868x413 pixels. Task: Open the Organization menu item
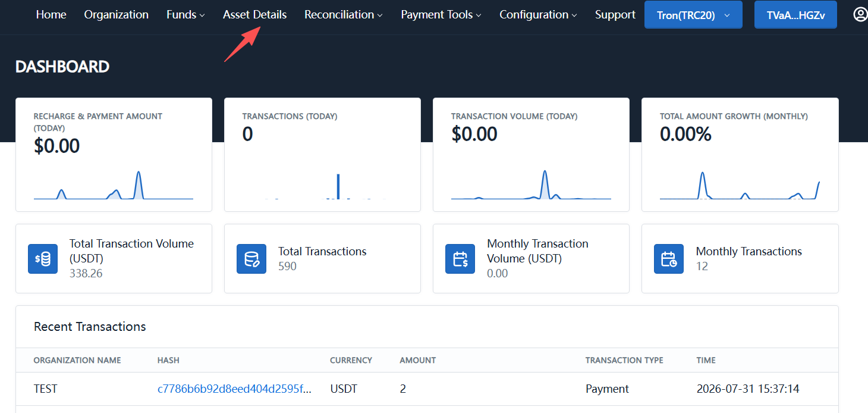click(x=117, y=14)
